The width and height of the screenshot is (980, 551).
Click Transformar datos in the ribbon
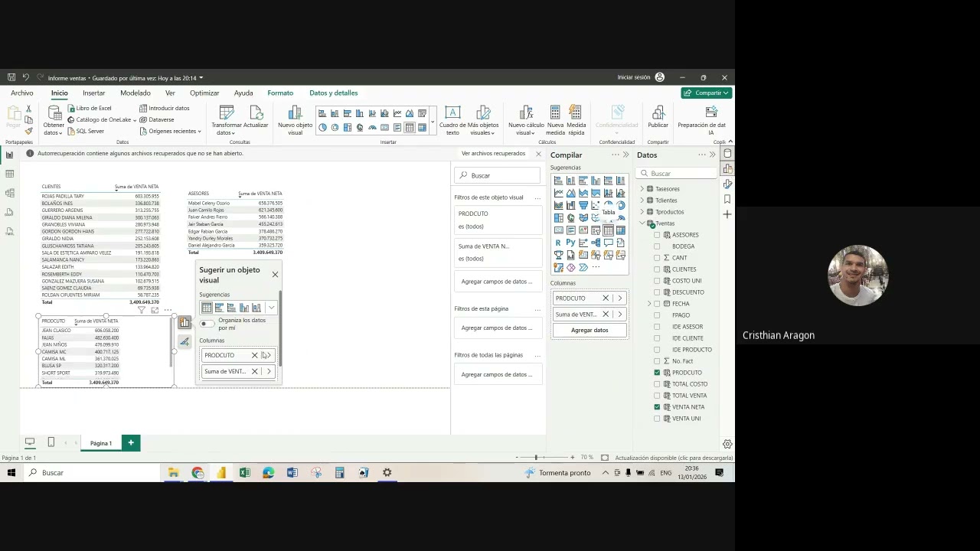coord(226,121)
